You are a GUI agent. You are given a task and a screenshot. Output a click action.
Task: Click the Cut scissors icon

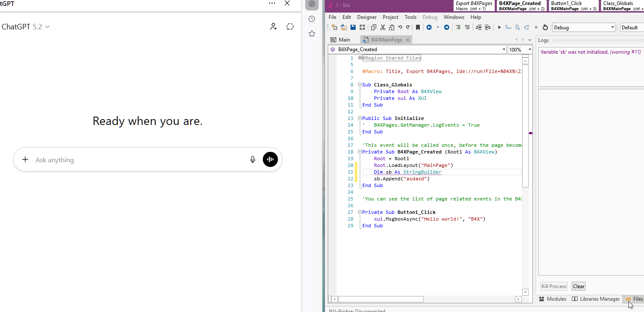[x=382, y=27]
